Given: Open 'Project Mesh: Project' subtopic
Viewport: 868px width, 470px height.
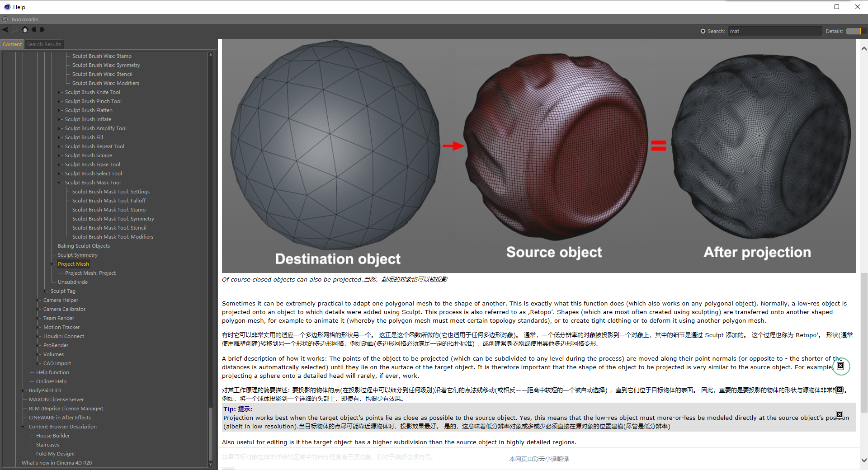Looking at the screenshot, I should pos(90,273).
